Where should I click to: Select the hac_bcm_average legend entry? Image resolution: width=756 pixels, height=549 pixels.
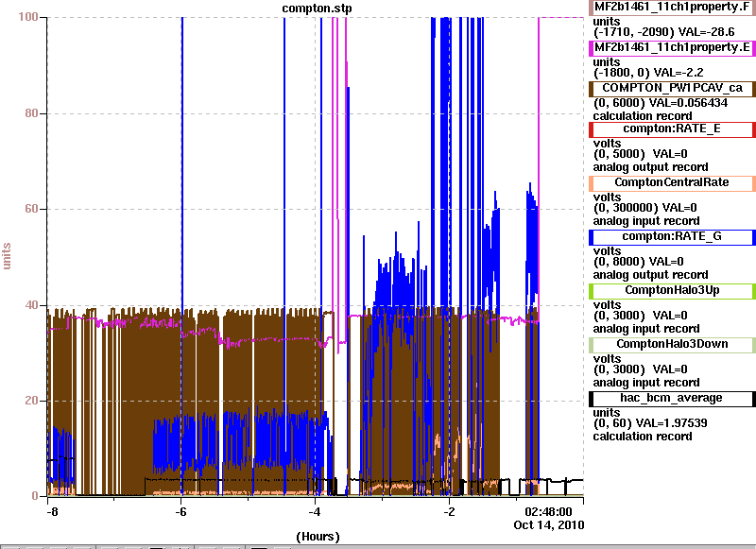[x=672, y=399]
